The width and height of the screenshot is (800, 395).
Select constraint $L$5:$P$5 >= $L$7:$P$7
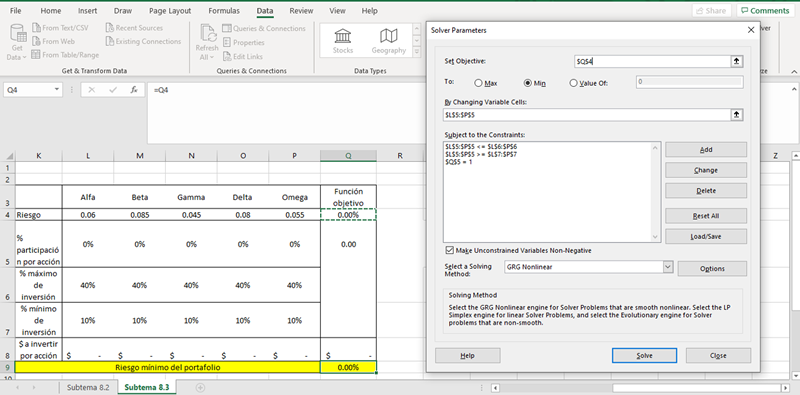(x=481, y=154)
